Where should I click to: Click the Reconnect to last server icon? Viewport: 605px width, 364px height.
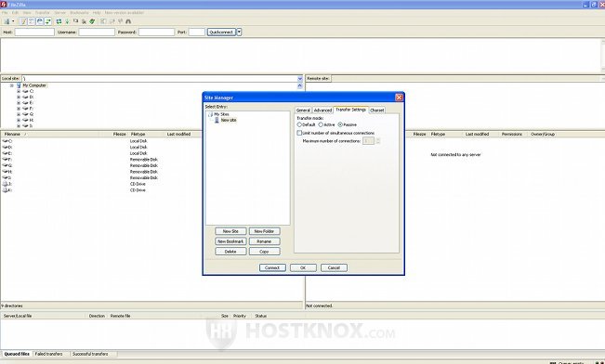(92, 21)
